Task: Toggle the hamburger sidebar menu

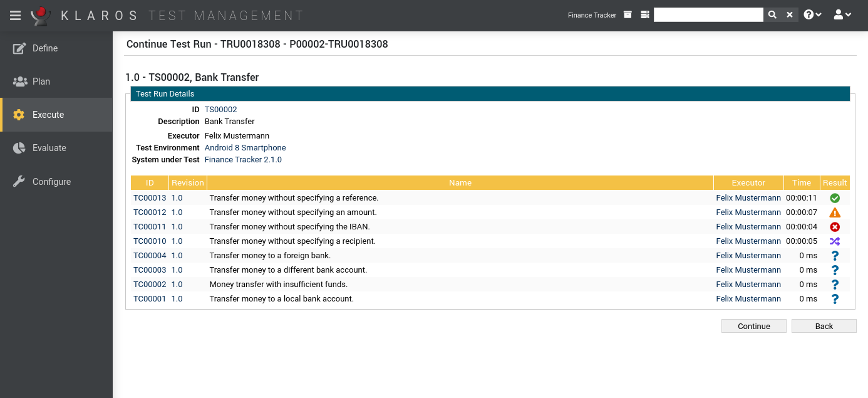Action: coord(15,15)
